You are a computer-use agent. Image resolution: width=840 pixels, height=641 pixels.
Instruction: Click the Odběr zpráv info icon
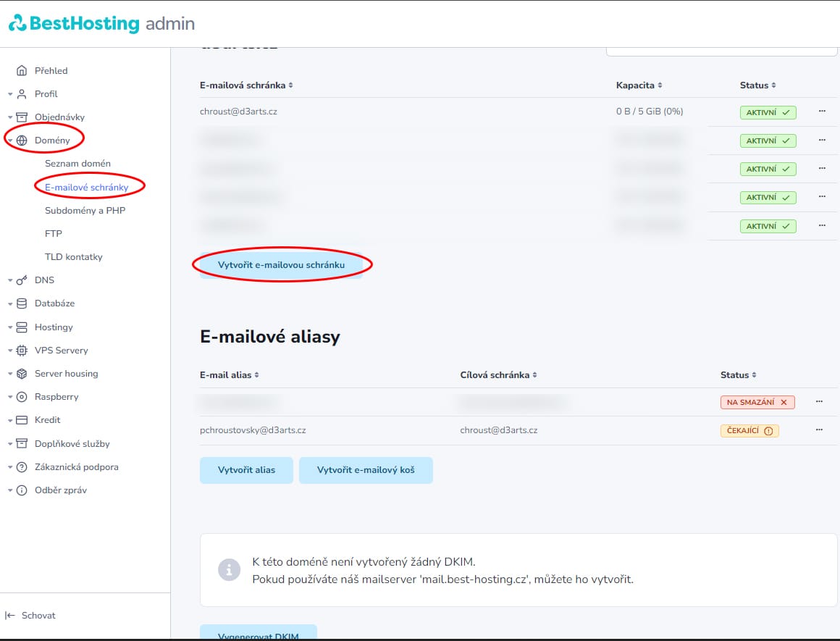22,490
